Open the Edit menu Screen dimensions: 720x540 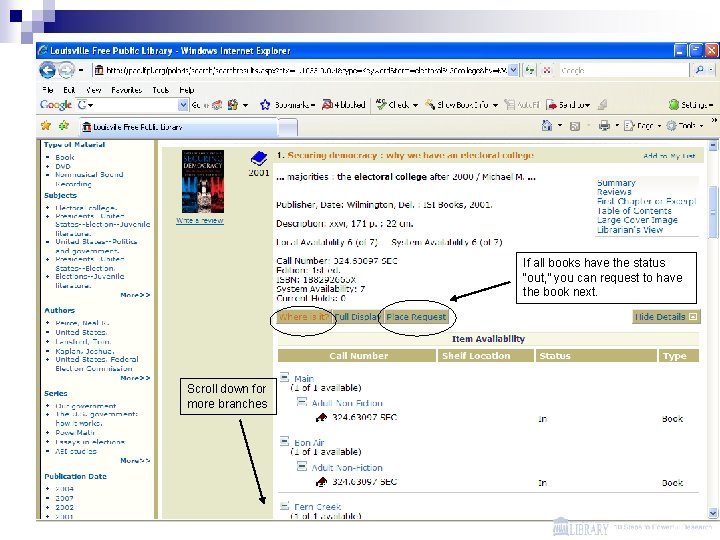click(x=69, y=90)
